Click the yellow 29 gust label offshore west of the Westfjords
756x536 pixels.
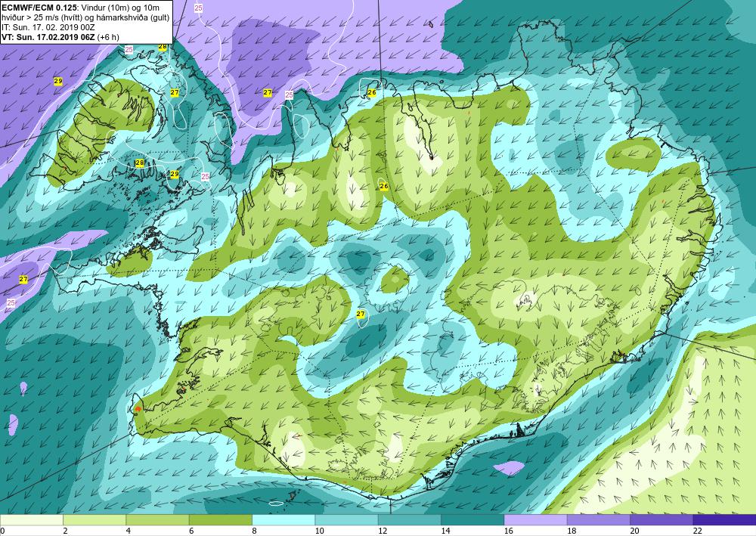tap(58, 82)
